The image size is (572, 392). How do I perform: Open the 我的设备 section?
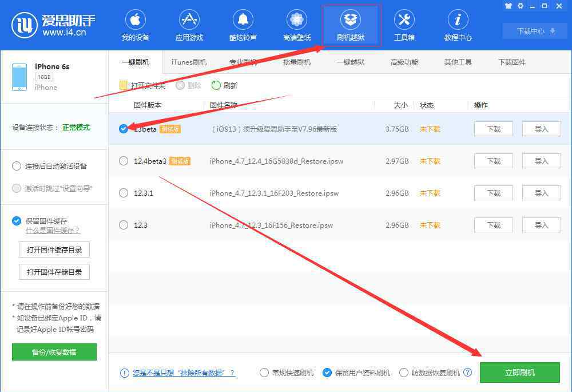136,25
